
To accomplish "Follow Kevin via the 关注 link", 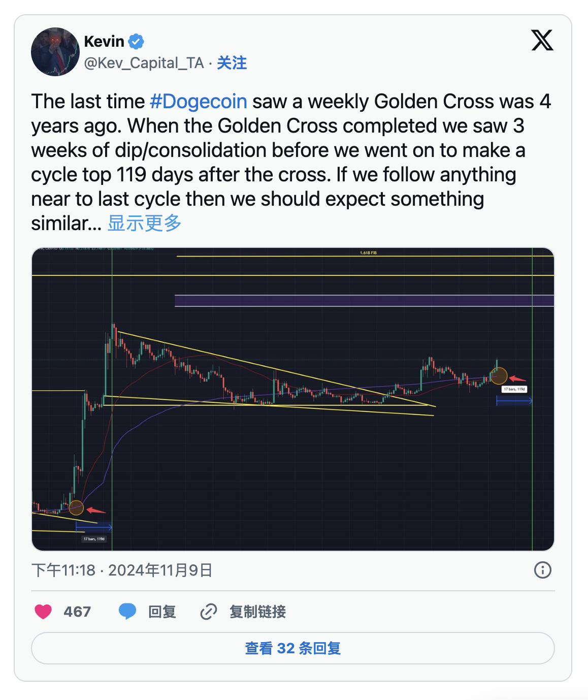I will [x=232, y=63].
